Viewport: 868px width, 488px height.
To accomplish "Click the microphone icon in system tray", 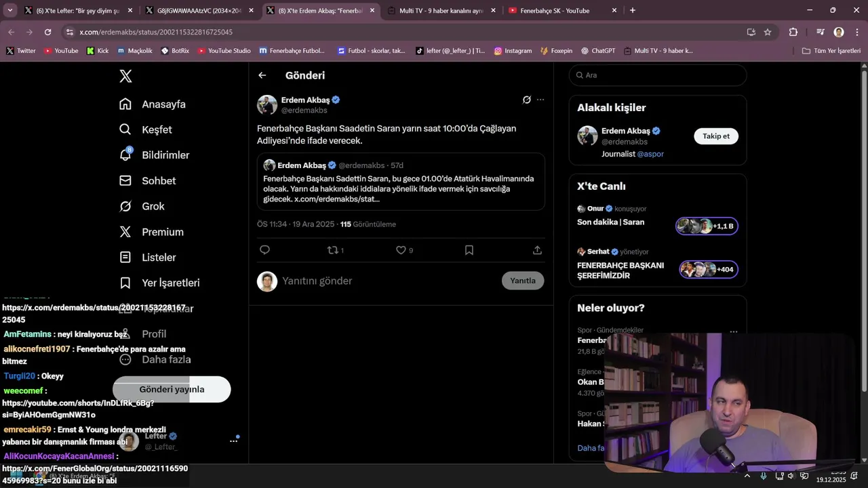I will (x=764, y=476).
